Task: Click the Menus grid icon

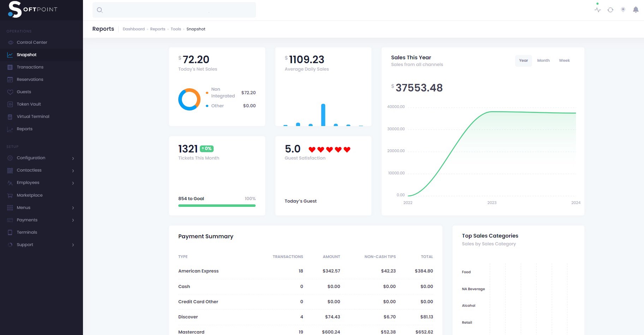Action: tap(10, 208)
